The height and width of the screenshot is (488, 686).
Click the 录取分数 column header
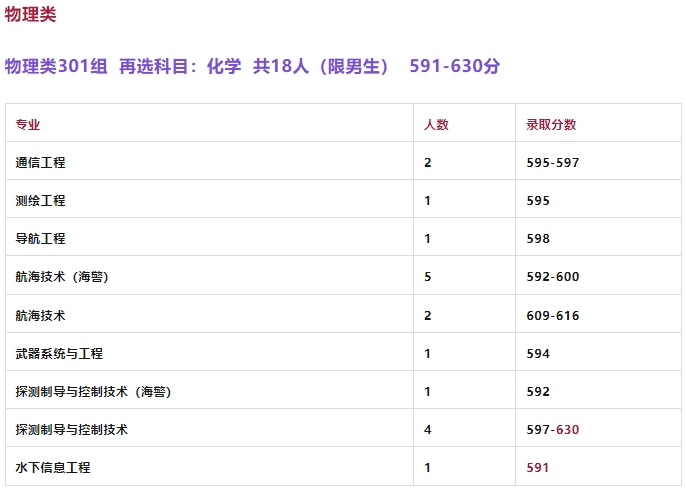pos(551,125)
